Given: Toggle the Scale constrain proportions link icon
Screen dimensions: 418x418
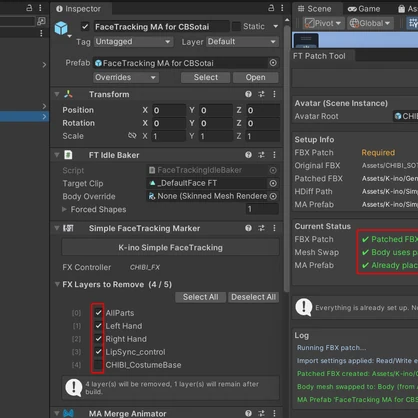Looking at the screenshot, I should click(x=132, y=136).
